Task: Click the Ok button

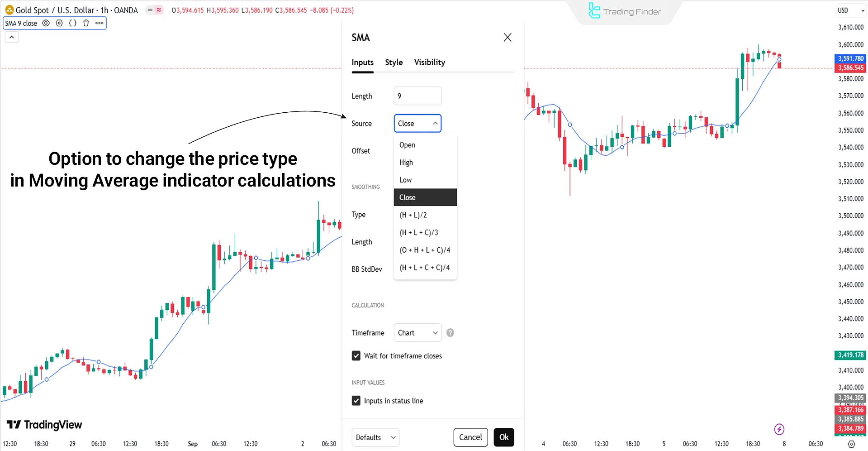Action: click(504, 437)
